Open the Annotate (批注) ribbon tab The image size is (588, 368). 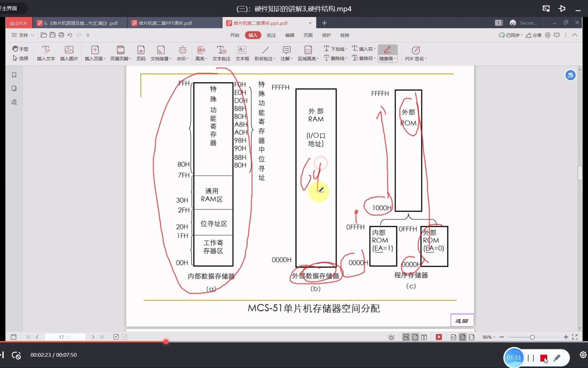[x=271, y=35]
